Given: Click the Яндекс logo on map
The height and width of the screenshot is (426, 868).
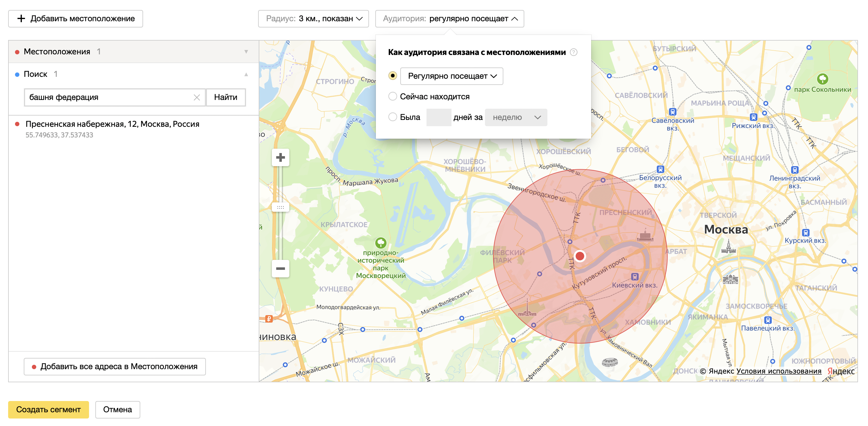Looking at the screenshot, I should tap(841, 371).
